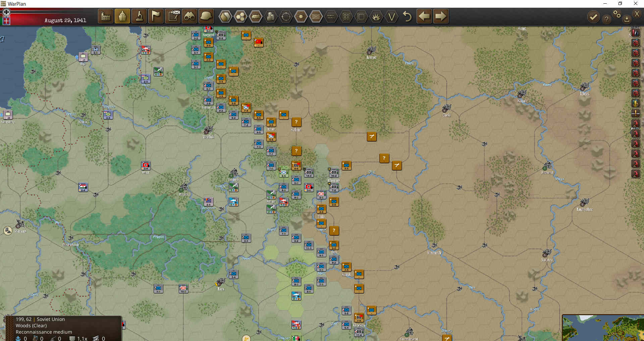Click the Kiev city marker
Image resolution: width=644 pixels, height=341 pixels.
(220, 282)
